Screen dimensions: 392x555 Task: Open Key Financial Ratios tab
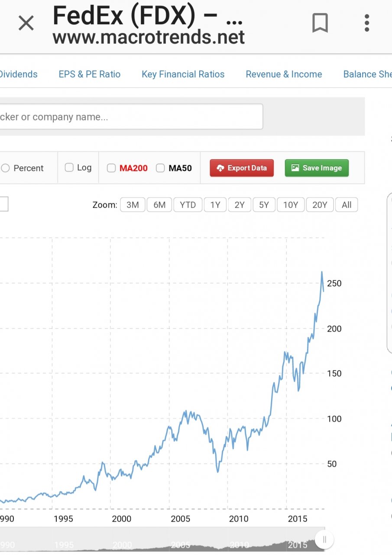(183, 74)
